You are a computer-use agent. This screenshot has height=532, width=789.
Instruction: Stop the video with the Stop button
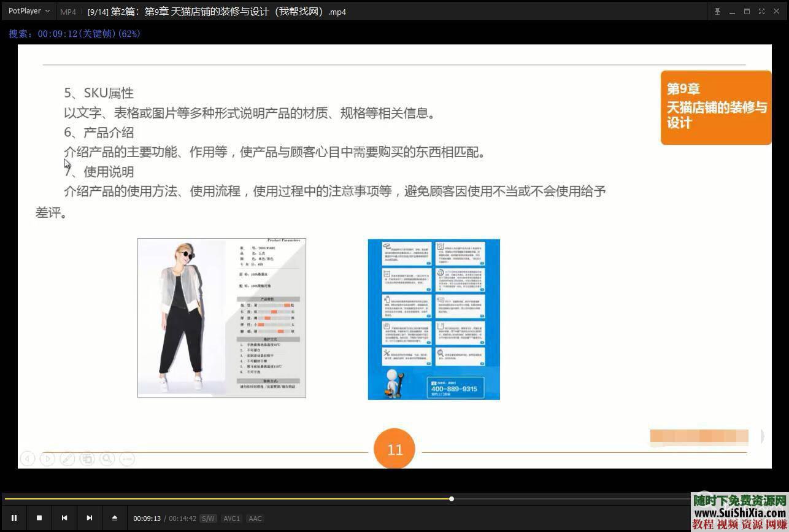[39, 518]
